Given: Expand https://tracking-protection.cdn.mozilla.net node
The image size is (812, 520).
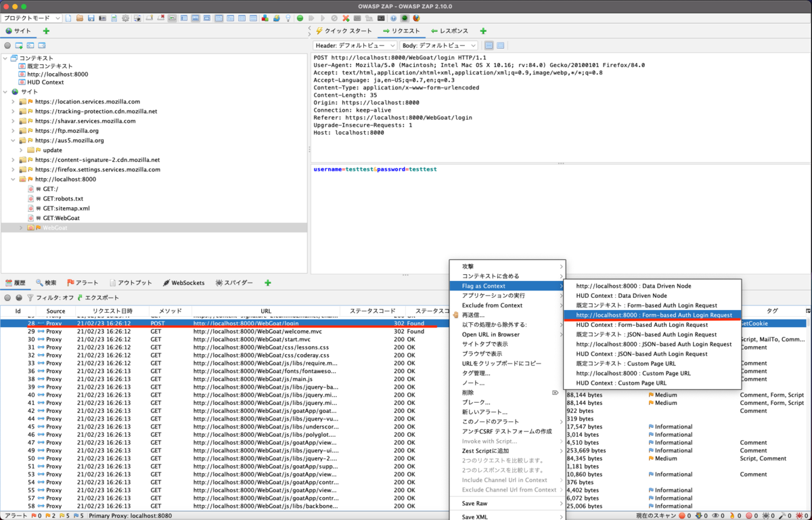Looking at the screenshot, I should pyautogui.click(x=13, y=111).
